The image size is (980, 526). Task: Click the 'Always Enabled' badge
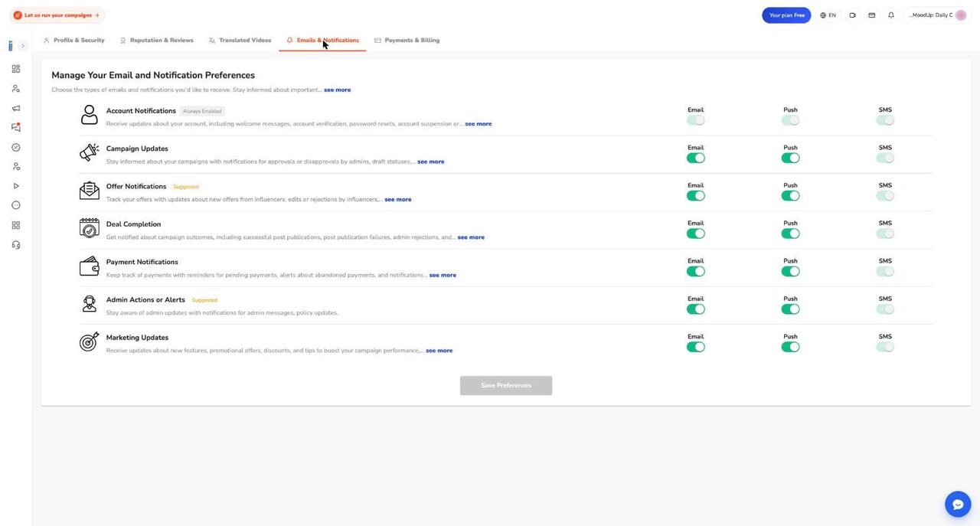pos(202,111)
